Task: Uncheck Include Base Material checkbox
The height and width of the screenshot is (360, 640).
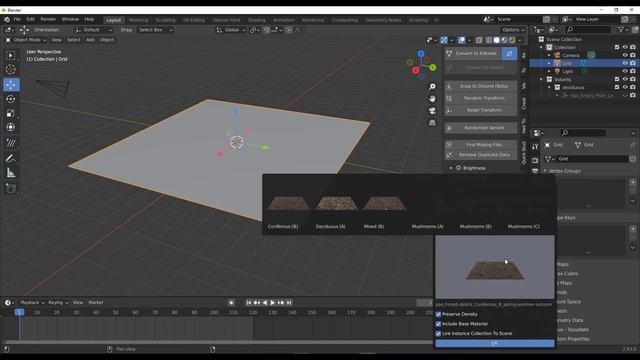Action: point(438,324)
